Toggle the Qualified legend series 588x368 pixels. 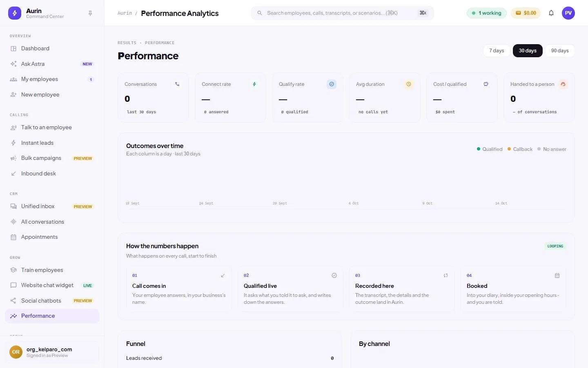pos(490,149)
